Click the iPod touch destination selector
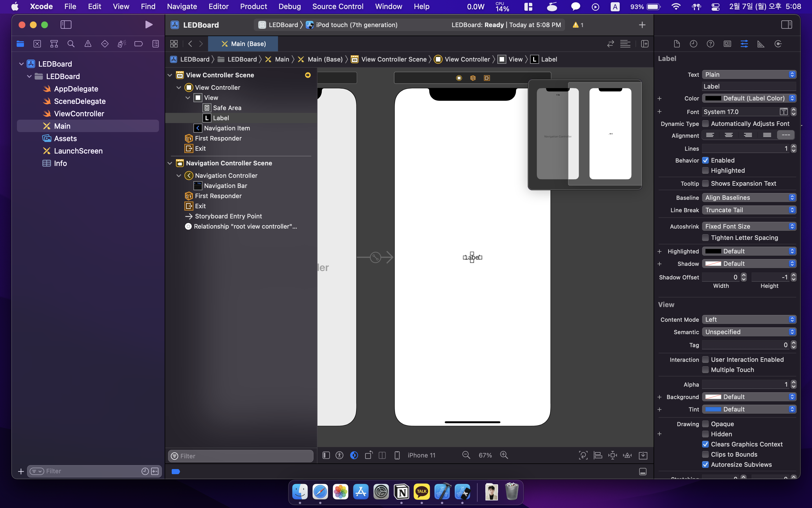This screenshot has width=812, height=508. point(352,25)
